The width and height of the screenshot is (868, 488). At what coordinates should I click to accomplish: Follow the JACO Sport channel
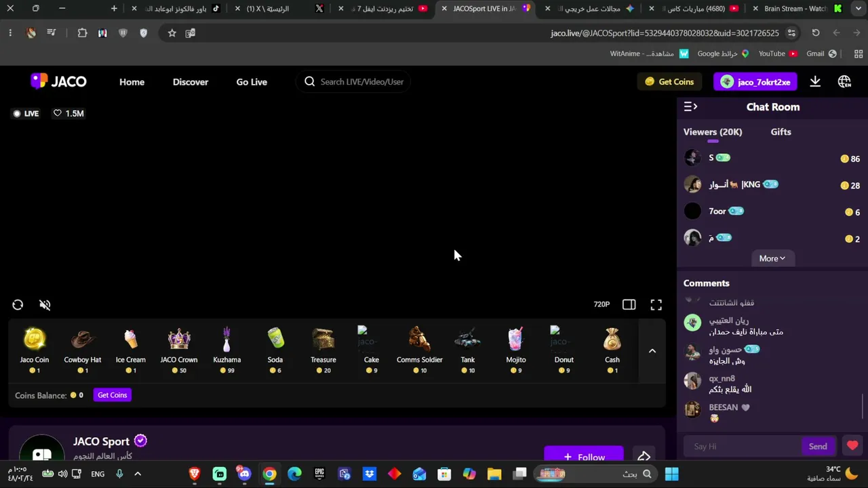click(584, 455)
